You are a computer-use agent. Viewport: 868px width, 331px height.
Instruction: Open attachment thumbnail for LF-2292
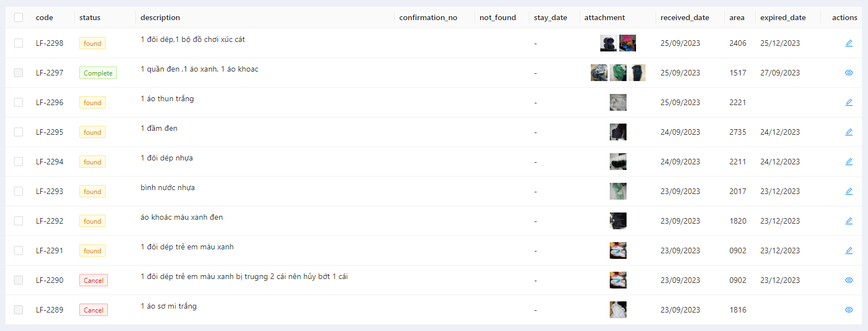[x=618, y=221]
